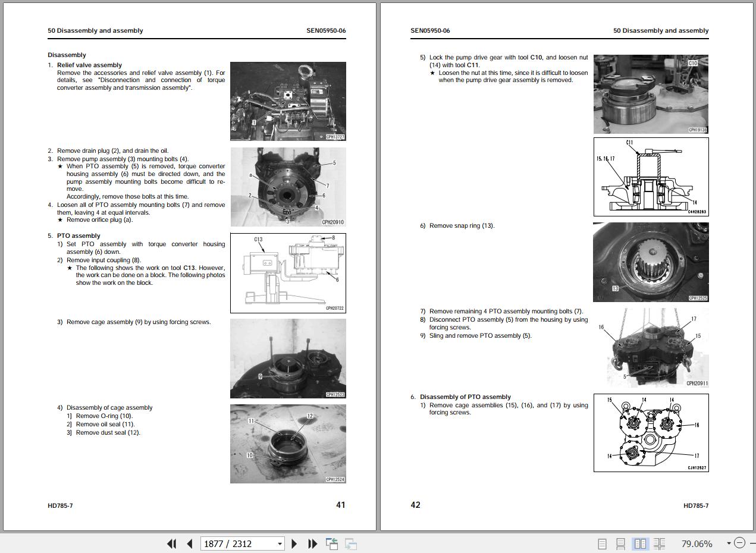Switch to single page view
756x553 pixels.
tap(602, 543)
